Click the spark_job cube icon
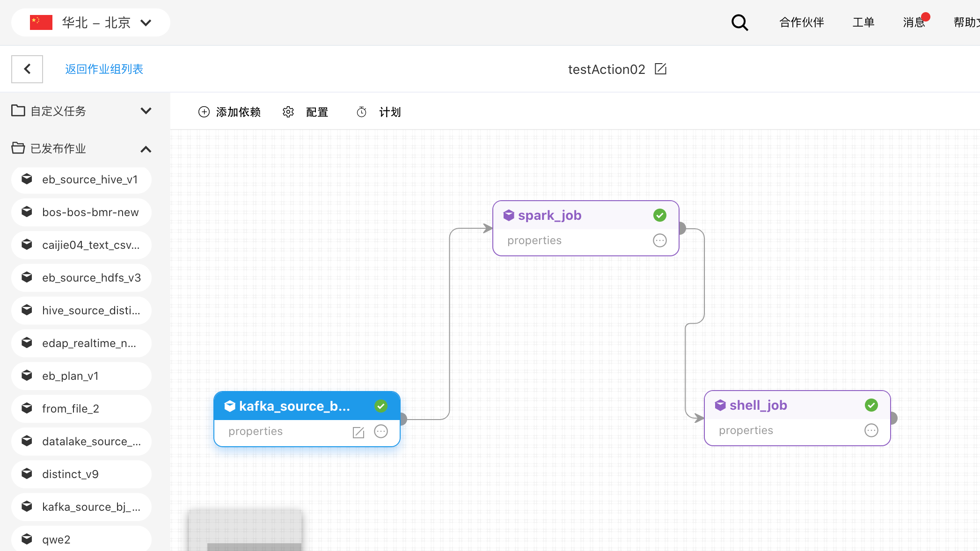This screenshot has height=551, width=980. 509,215
